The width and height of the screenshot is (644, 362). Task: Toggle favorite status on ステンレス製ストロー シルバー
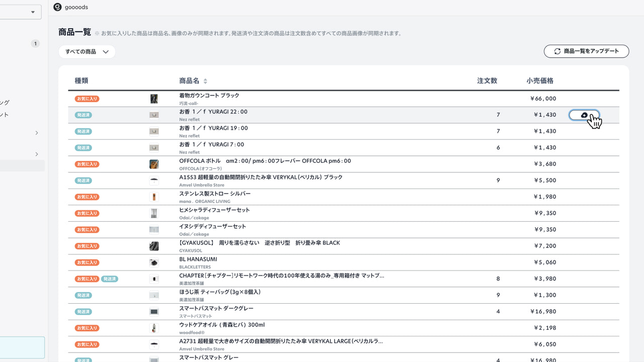[x=87, y=197]
